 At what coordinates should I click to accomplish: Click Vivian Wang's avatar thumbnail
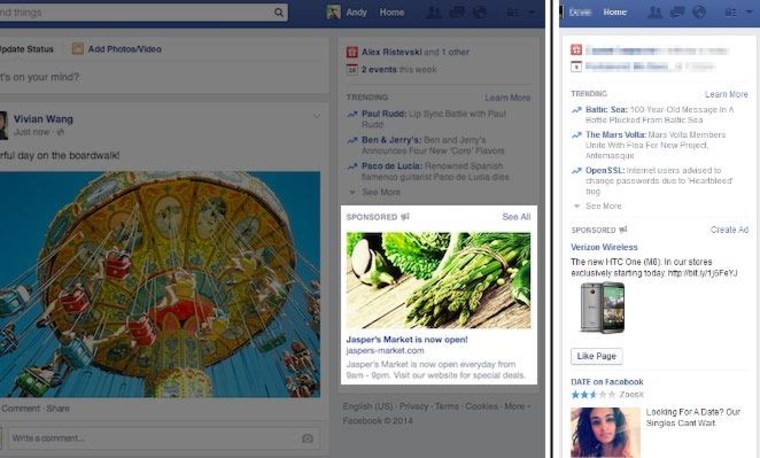click(4, 125)
